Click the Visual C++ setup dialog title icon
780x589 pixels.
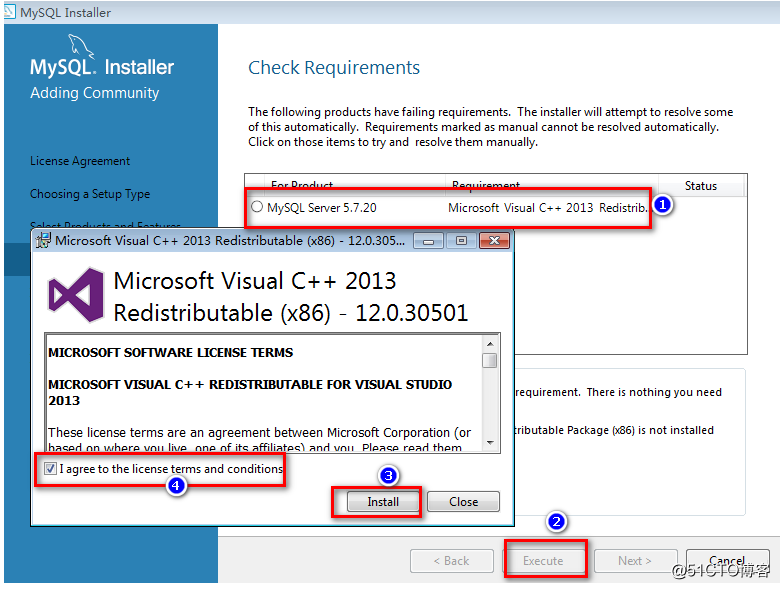pos(43,241)
